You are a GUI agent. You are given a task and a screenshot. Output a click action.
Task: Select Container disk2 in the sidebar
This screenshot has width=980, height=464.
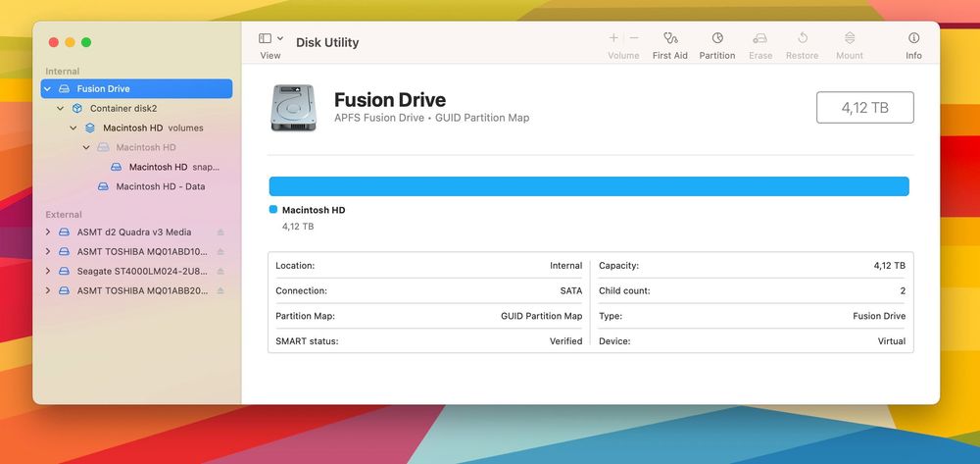click(x=123, y=108)
